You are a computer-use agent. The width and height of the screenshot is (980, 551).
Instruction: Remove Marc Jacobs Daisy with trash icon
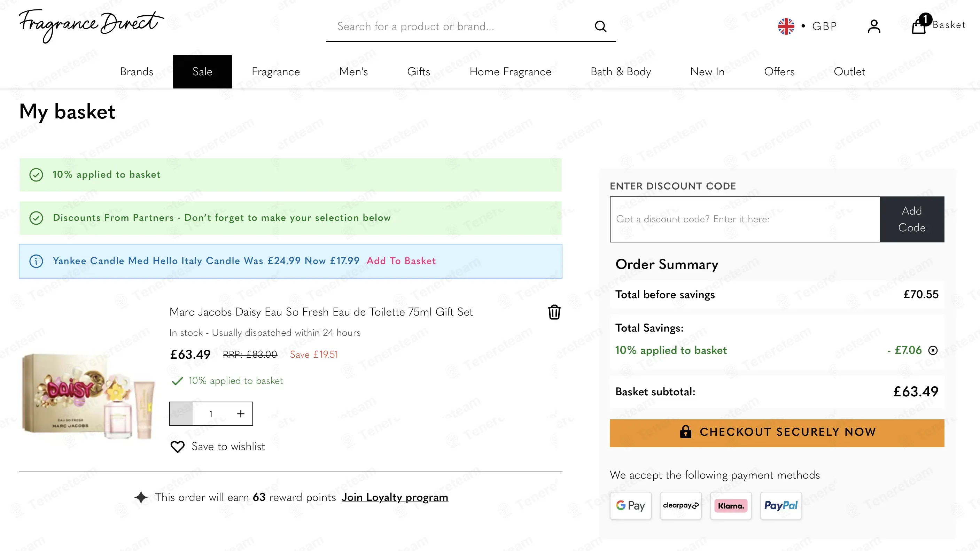[554, 312]
